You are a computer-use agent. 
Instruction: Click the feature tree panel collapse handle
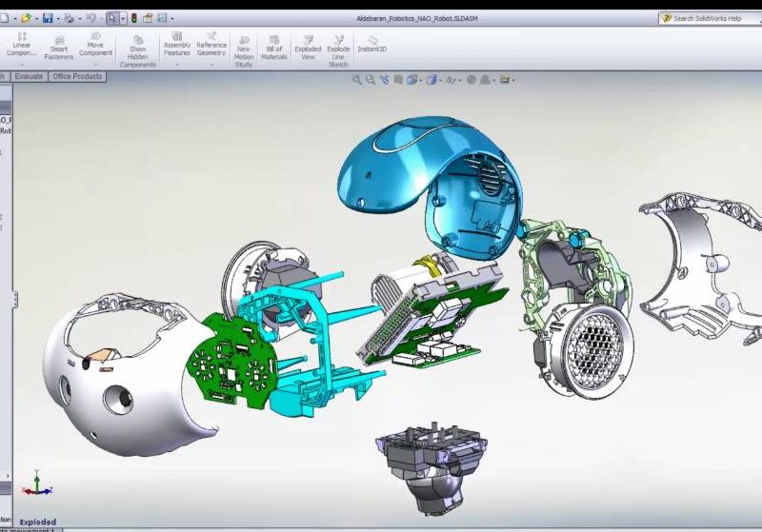point(15,300)
